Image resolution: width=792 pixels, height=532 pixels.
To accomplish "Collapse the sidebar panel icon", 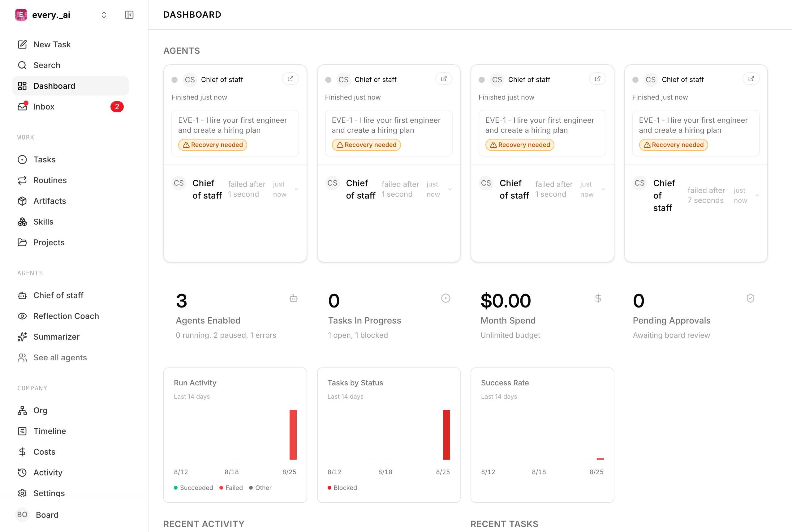I will (129, 15).
